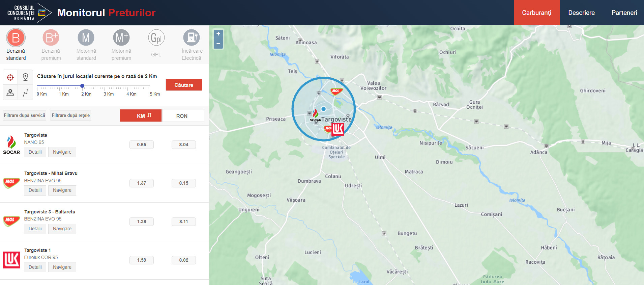The height and width of the screenshot is (285, 644).
Task: Click the route search icon
Action: [x=25, y=93]
